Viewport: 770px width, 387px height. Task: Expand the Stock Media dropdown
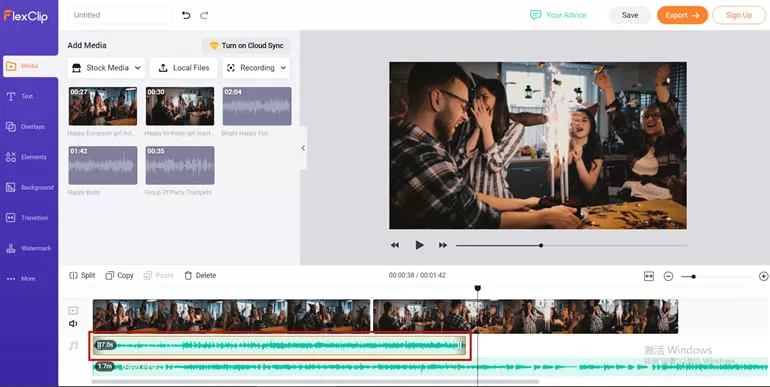(106, 68)
